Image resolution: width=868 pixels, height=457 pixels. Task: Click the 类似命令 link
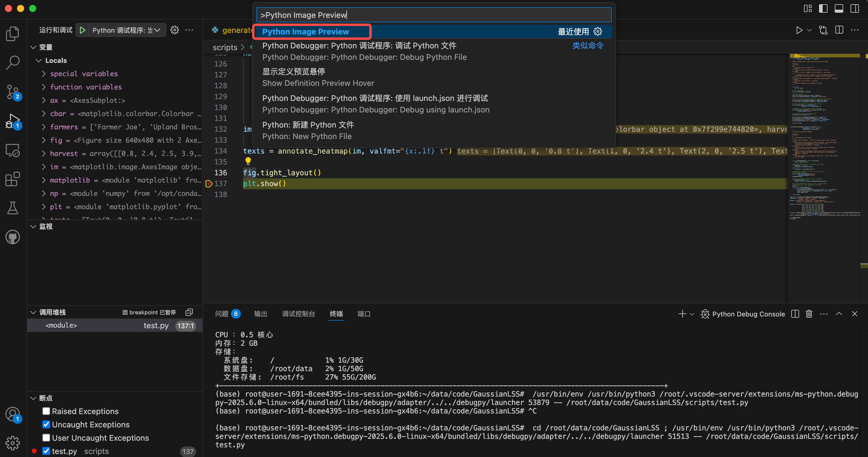[x=588, y=46]
